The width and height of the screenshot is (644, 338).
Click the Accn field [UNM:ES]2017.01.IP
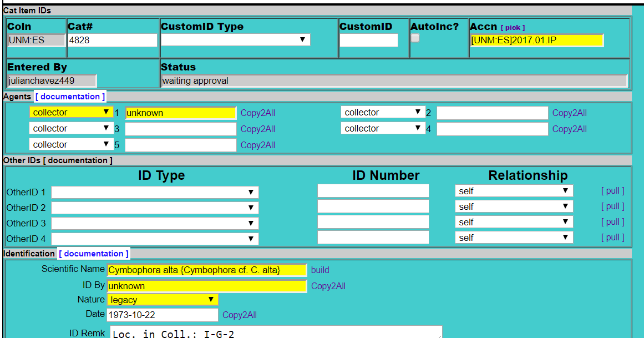[x=537, y=41]
